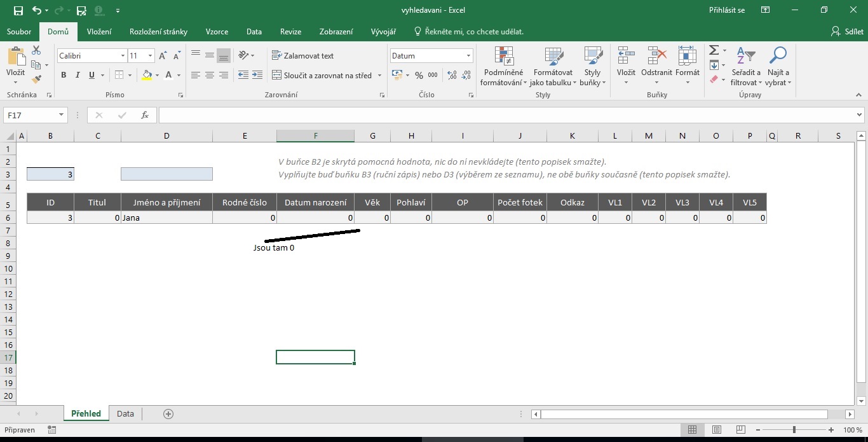Open the Datum number format dropdown
868x442 pixels.
click(x=468, y=56)
